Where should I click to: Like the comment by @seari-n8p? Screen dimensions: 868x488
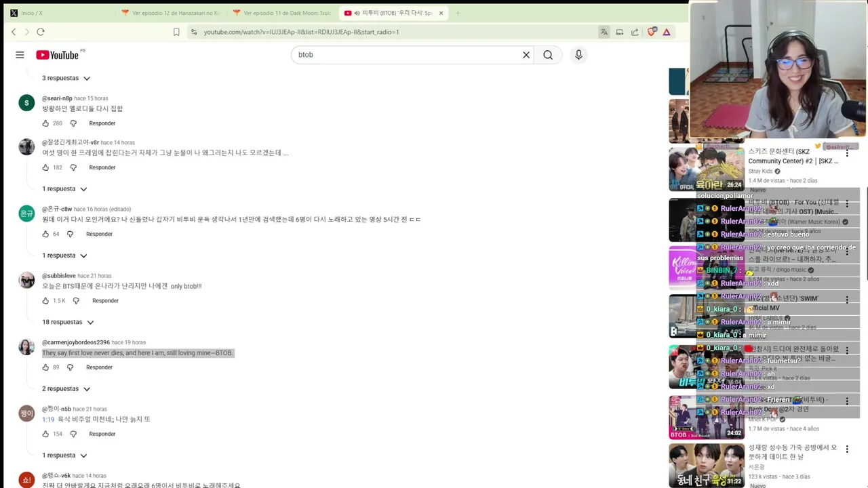[x=45, y=123]
